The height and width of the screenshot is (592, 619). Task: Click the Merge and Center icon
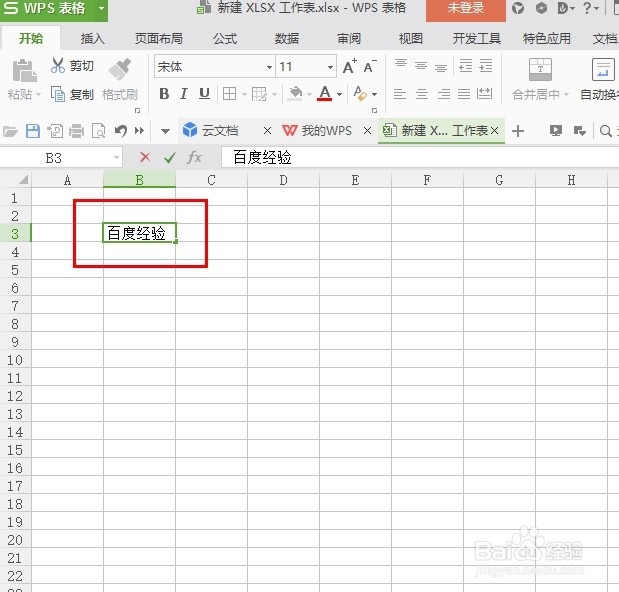(540, 69)
